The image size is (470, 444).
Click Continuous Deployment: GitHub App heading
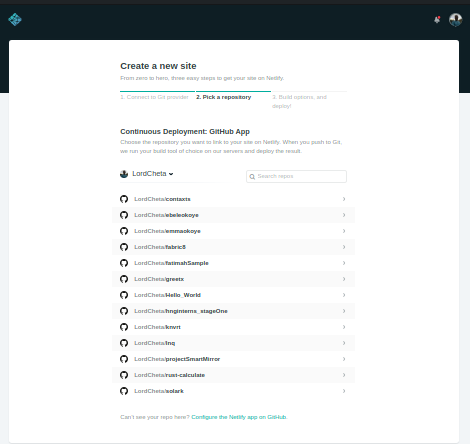tap(185, 132)
